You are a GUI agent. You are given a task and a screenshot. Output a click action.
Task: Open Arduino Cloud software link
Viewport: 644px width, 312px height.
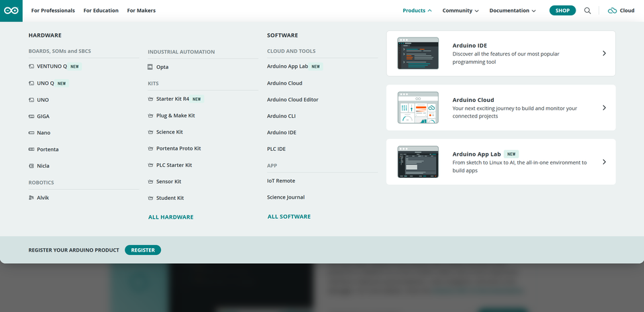tap(284, 83)
